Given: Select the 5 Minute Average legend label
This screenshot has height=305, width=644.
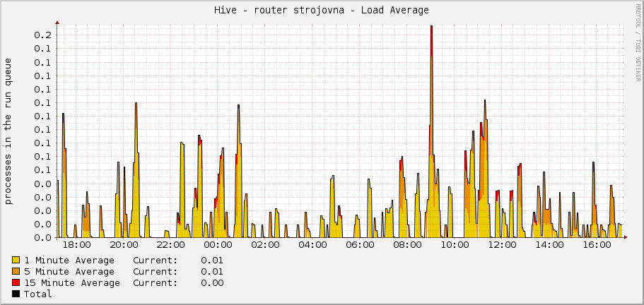Looking at the screenshot, I should point(69,272).
